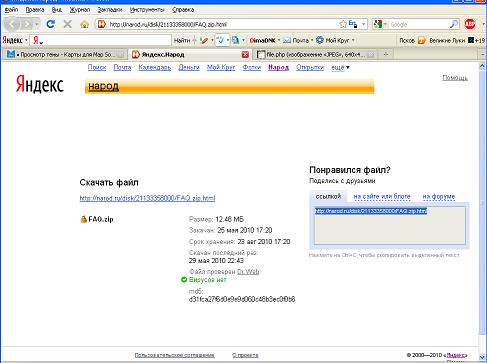The image size is (487, 363).
Task: Open the Мой Круг toolbar icon
Action: (x=320, y=40)
